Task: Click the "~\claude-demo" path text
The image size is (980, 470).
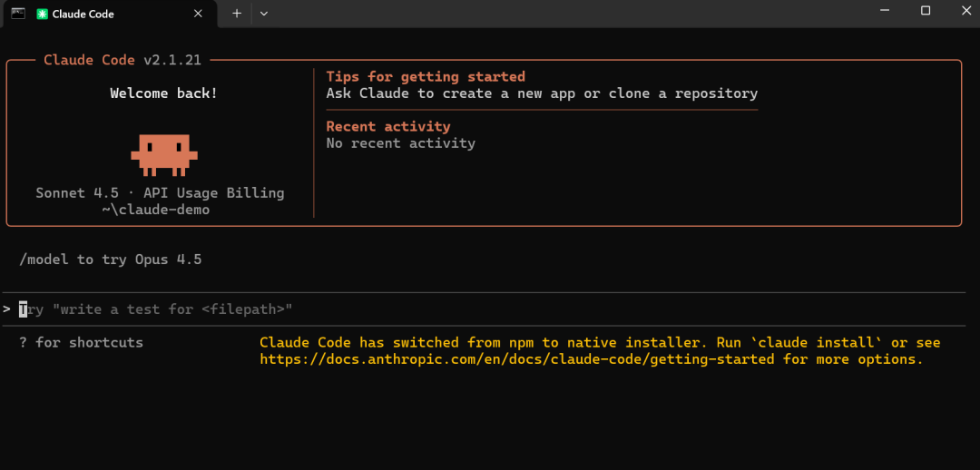Action: coord(156,210)
